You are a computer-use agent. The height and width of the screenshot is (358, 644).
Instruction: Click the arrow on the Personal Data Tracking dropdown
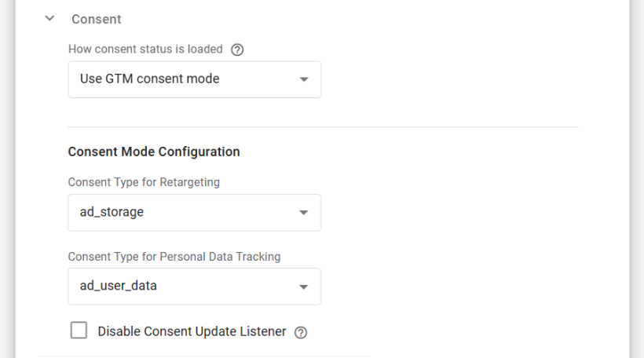point(304,287)
